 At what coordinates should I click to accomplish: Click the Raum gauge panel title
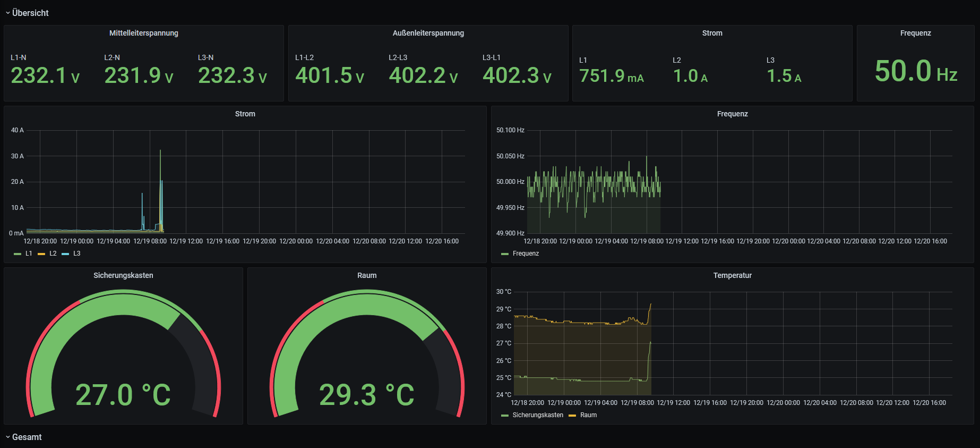point(367,275)
